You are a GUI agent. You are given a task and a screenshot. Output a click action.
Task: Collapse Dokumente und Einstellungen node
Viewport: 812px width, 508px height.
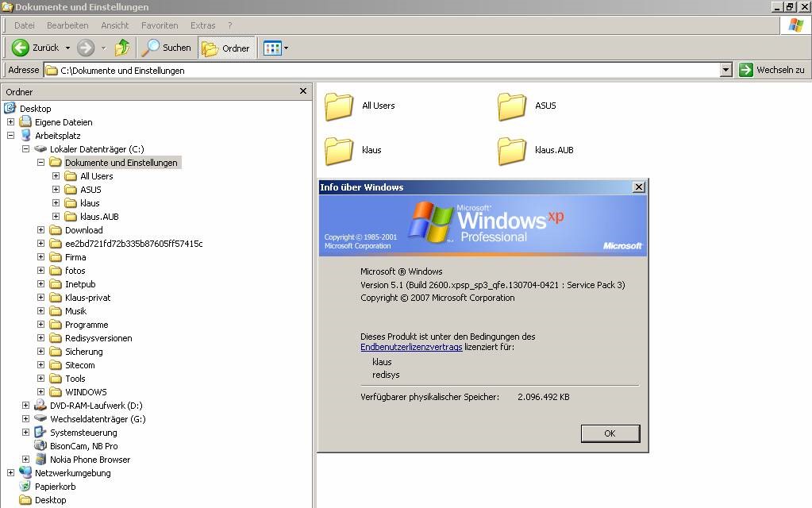[x=41, y=163]
